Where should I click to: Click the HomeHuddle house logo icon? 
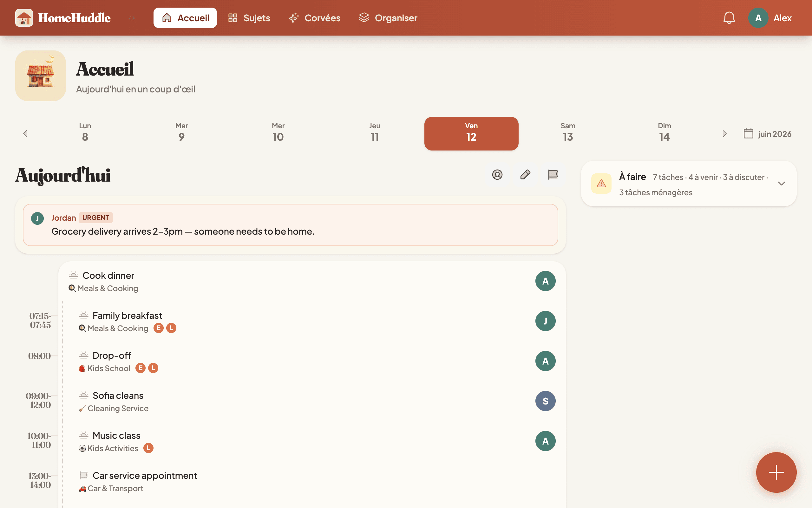point(24,18)
